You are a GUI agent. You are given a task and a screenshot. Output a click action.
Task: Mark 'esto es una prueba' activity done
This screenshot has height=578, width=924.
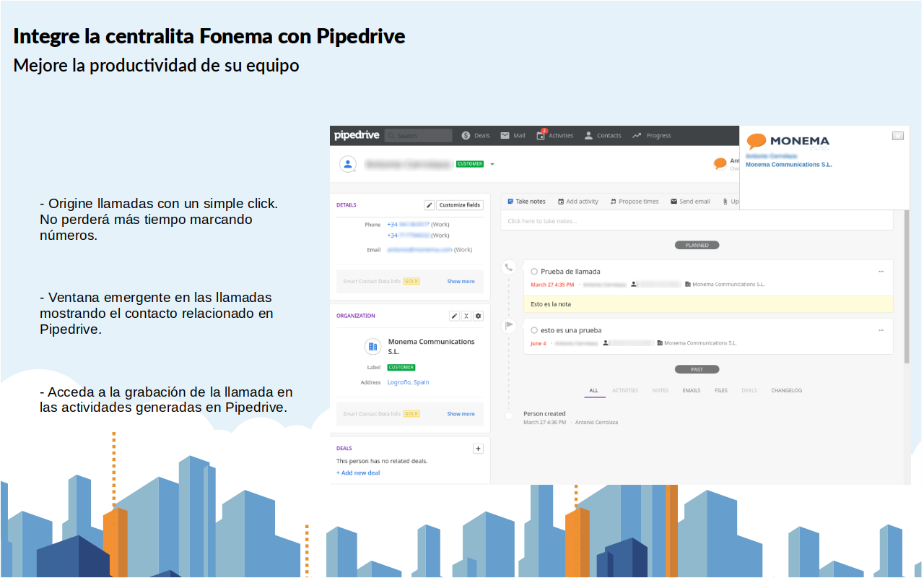pos(534,330)
